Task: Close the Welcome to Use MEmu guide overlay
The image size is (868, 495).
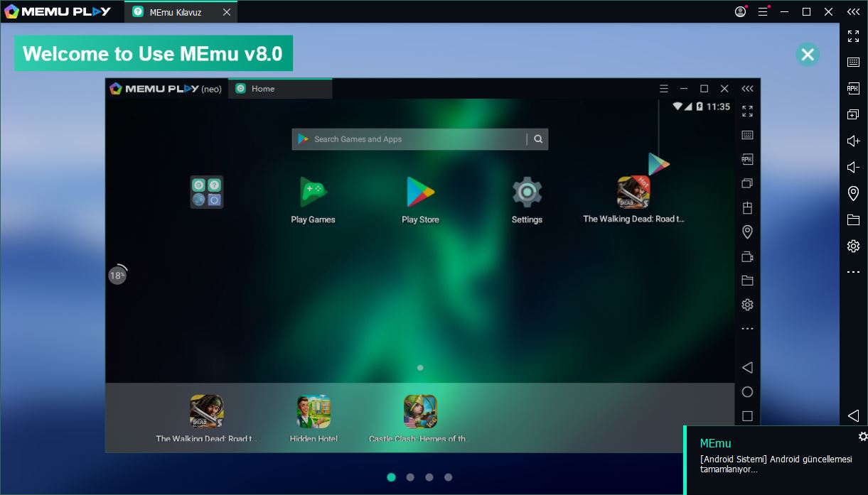Action: coord(807,54)
